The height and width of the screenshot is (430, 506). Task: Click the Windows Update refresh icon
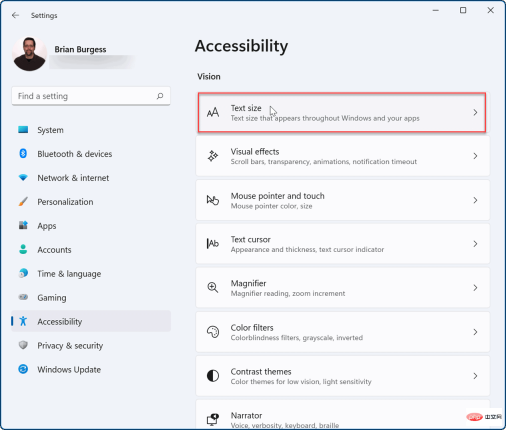click(23, 369)
